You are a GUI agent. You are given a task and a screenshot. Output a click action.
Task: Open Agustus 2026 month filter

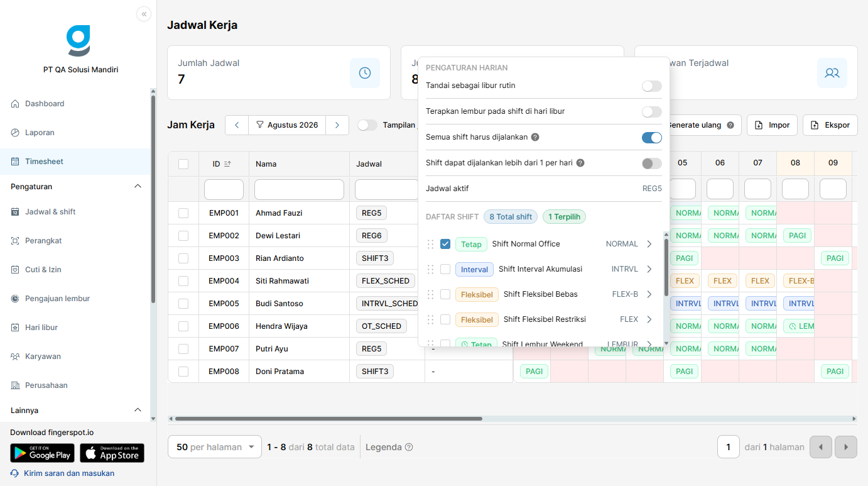287,125
